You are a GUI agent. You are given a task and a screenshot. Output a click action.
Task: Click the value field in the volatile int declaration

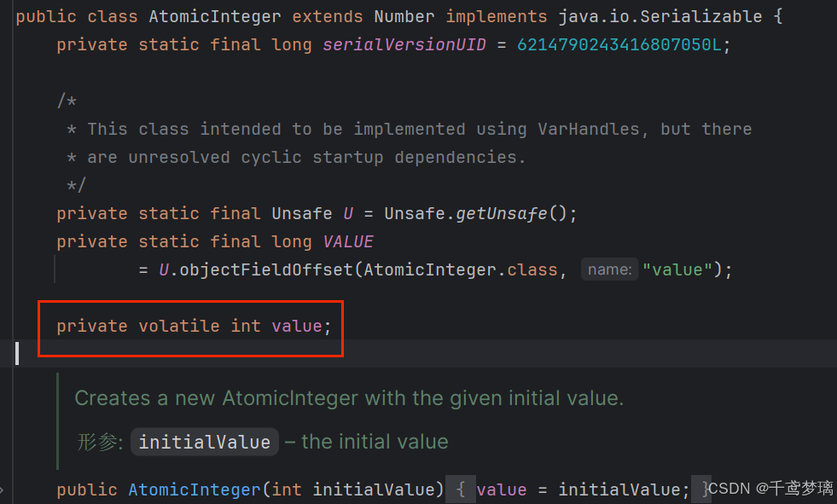296,326
